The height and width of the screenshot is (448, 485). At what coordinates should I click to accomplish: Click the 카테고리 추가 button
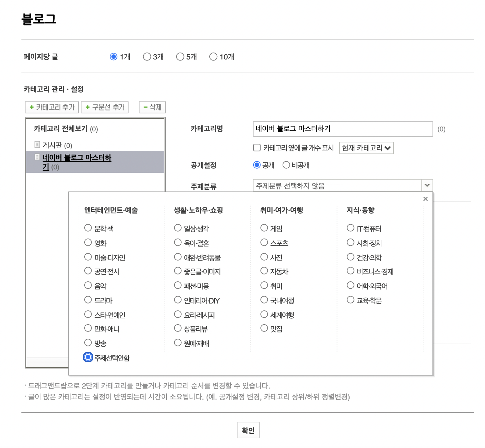(x=52, y=107)
